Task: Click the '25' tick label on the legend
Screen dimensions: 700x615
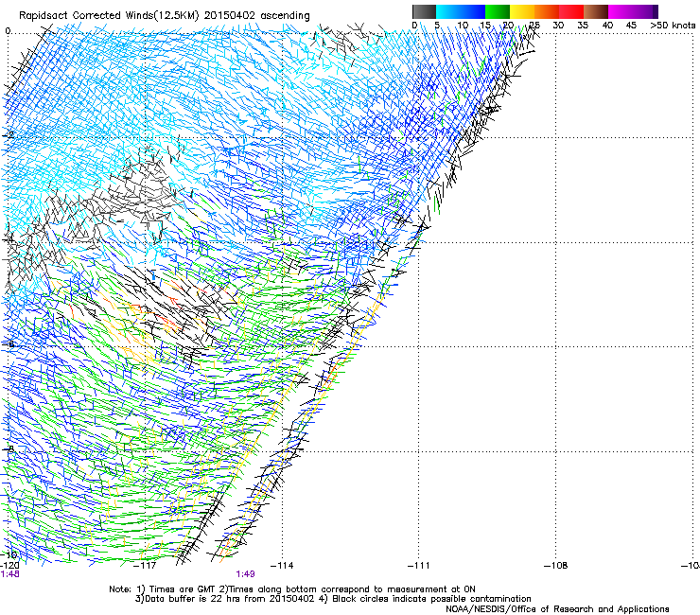Action: coord(534,26)
